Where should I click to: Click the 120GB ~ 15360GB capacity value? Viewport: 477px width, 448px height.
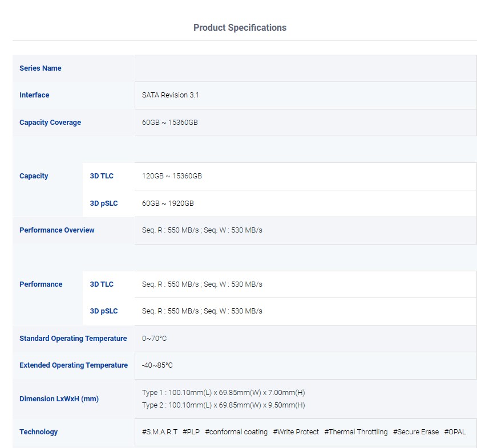(x=172, y=176)
